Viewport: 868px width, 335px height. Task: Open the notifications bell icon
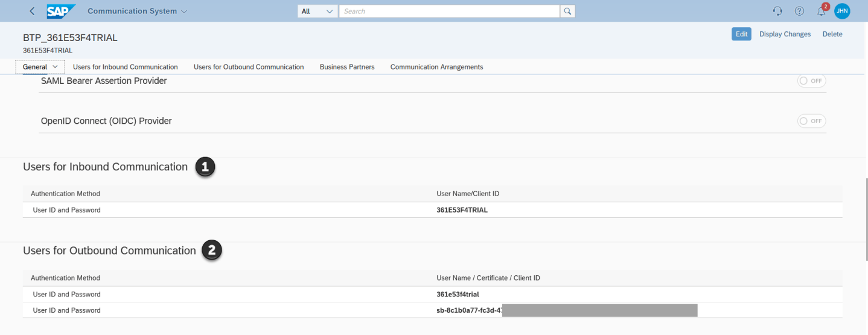coord(821,11)
